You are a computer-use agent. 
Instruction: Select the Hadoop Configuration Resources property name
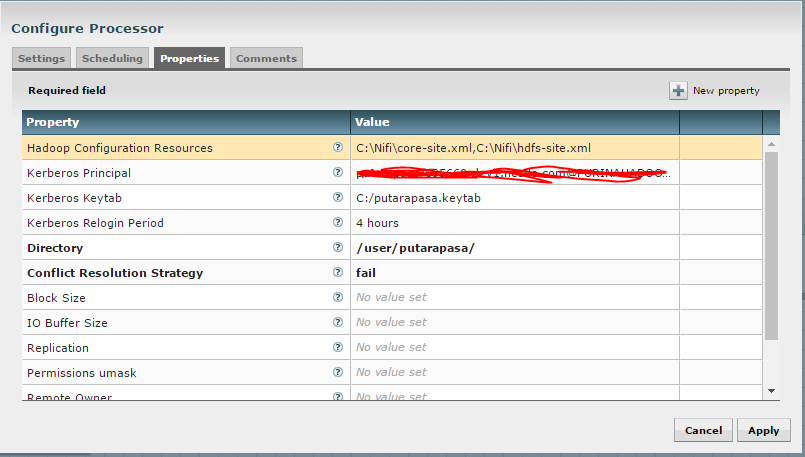pyautogui.click(x=120, y=148)
